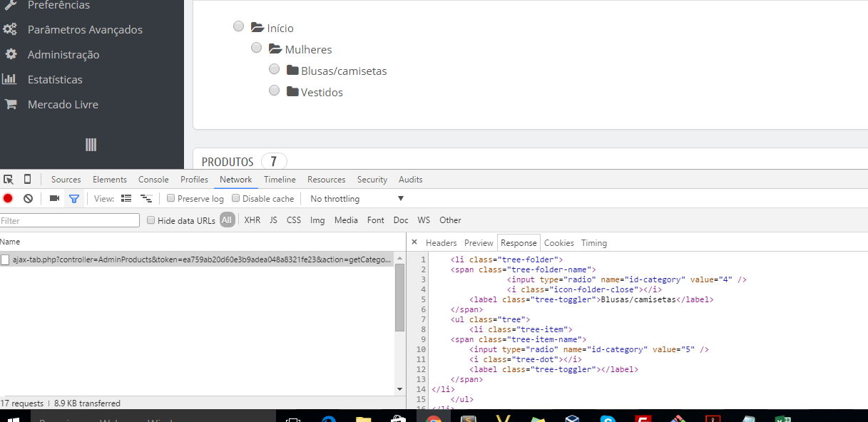Image resolution: width=868 pixels, height=422 pixels.
Task: Show the request Preview tab
Action: 479,243
